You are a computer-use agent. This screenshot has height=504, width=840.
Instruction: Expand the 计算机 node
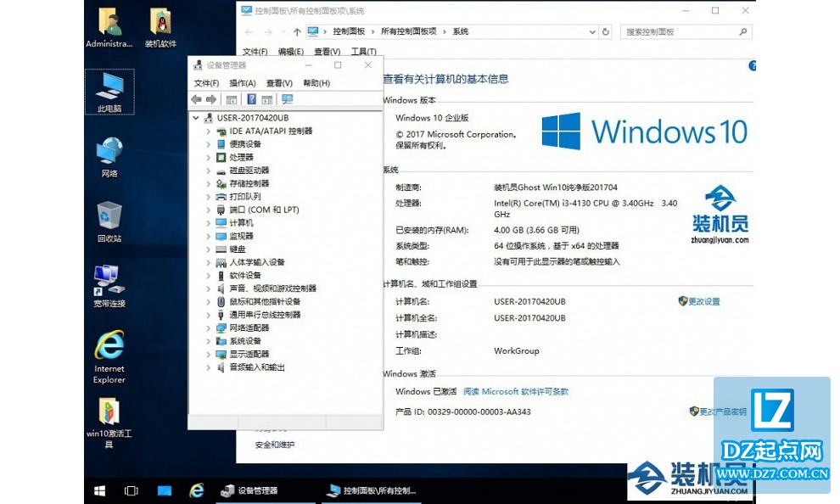(x=209, y=223)
